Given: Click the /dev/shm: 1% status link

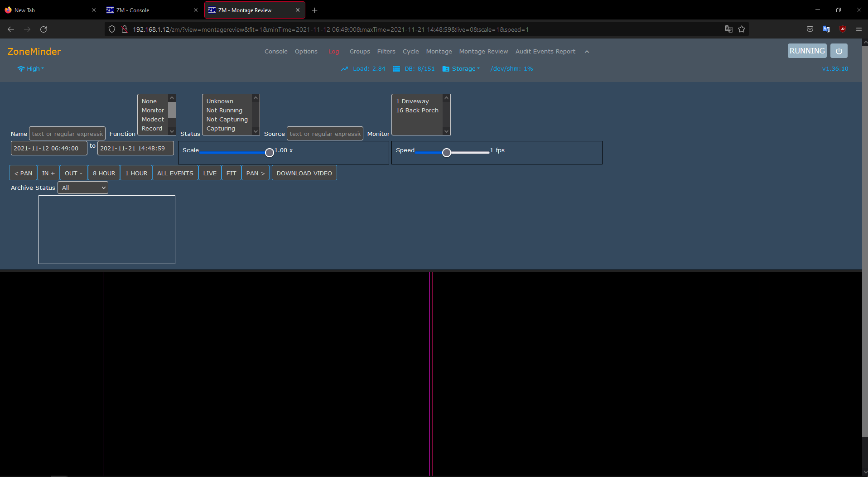Looking at the screenshot, I should click(x=511, y=69).
